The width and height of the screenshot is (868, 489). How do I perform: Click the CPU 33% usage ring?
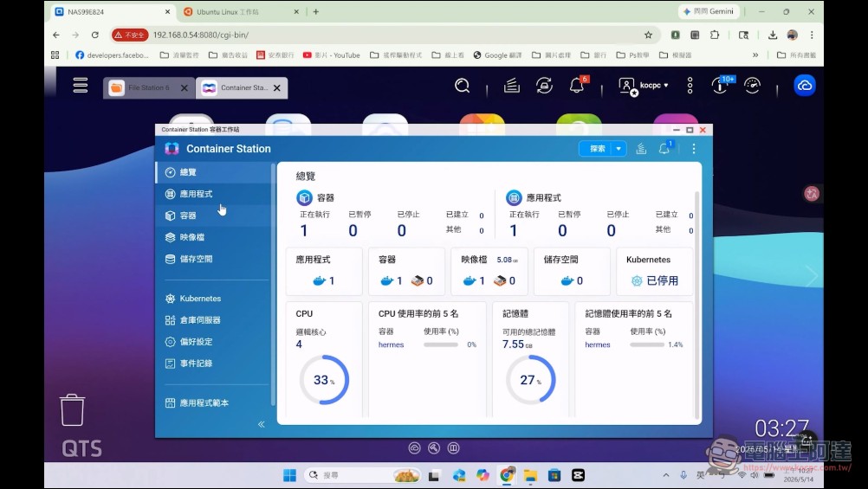pos(324,380)
